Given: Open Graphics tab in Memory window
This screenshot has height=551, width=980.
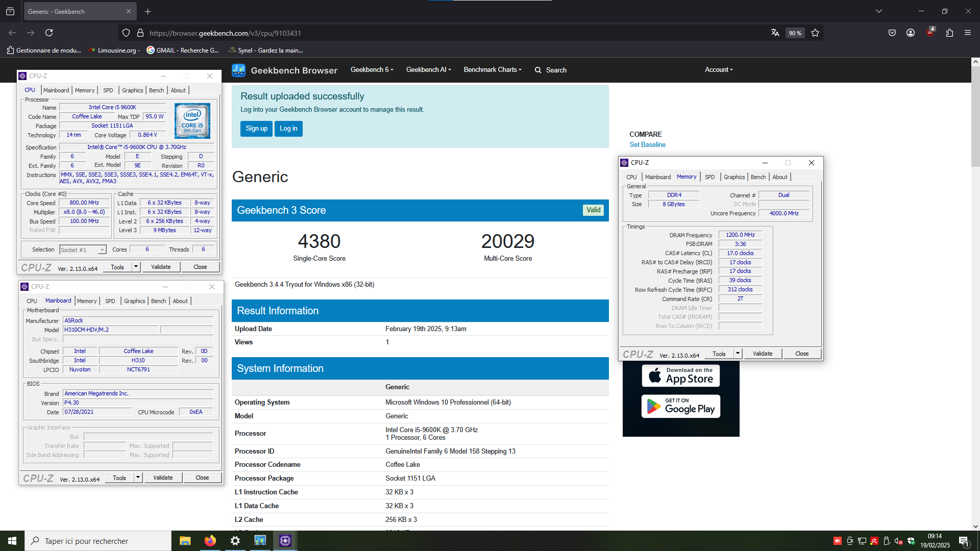Looking at the screenshot, I should point(734,177).
